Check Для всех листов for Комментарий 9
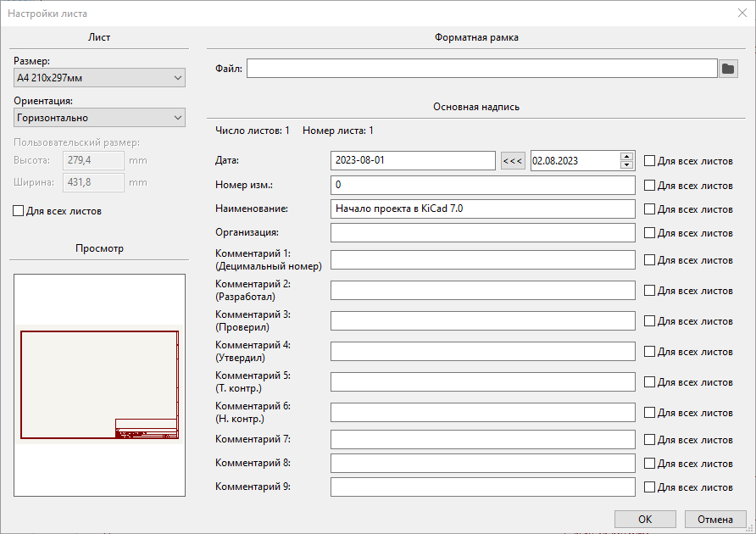The image size is (756, 534). 650,487
